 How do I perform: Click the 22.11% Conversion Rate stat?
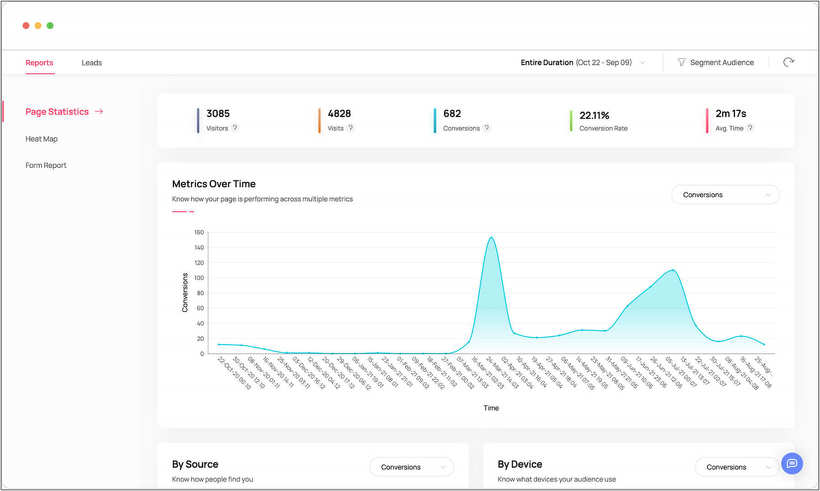(x=601, y=114)
